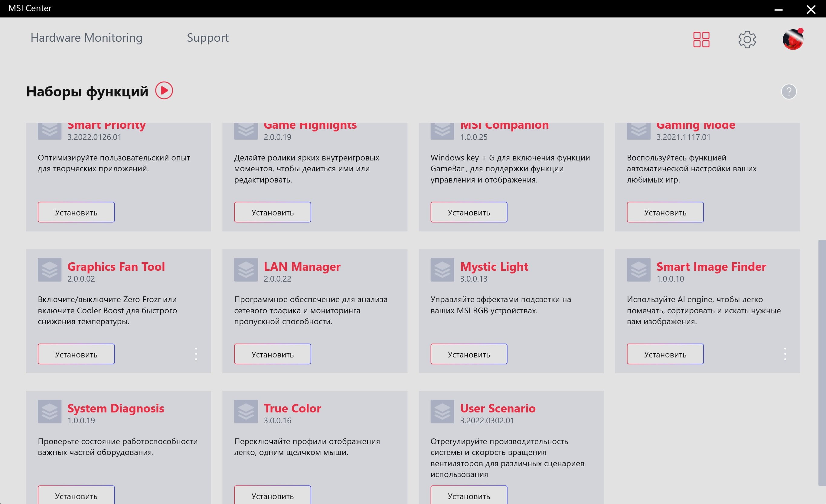Open the help question mark icon
The width and height of the screenshot is (826, 504).
point(788,92)
